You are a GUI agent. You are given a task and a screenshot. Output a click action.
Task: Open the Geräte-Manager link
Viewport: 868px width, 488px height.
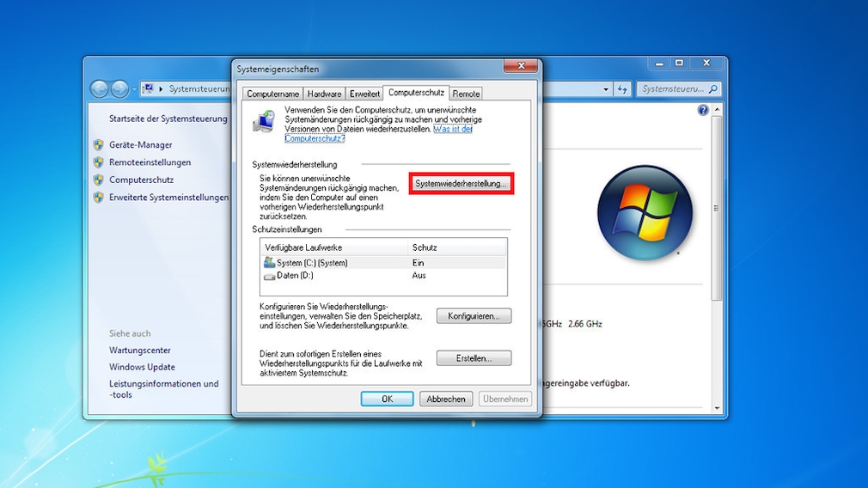click(141, 145)
